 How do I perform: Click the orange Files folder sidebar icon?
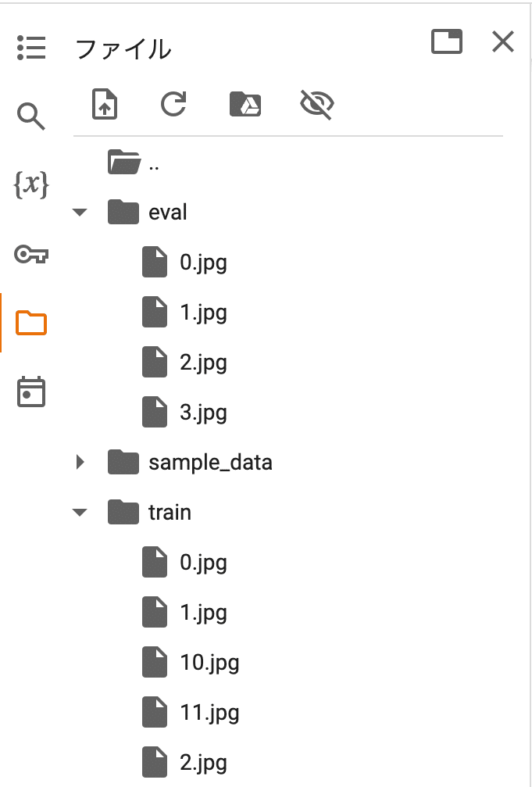click(x=31, y=322)
